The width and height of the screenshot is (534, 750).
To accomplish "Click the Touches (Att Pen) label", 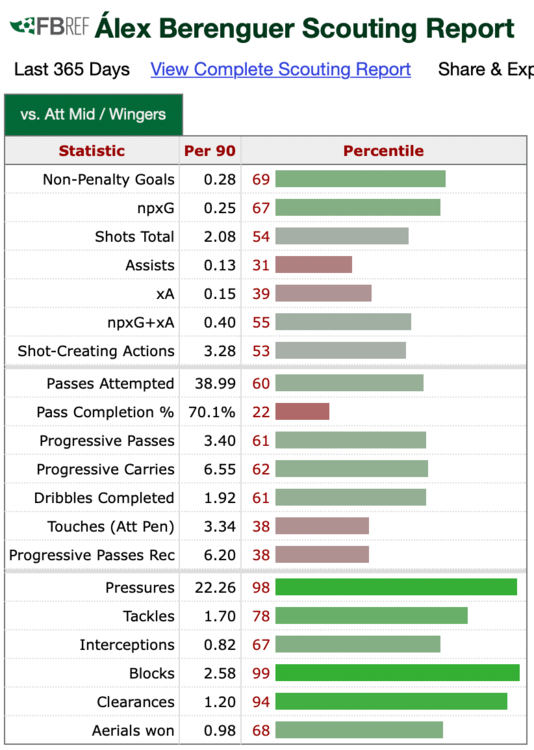I will (x=111, y=527).
